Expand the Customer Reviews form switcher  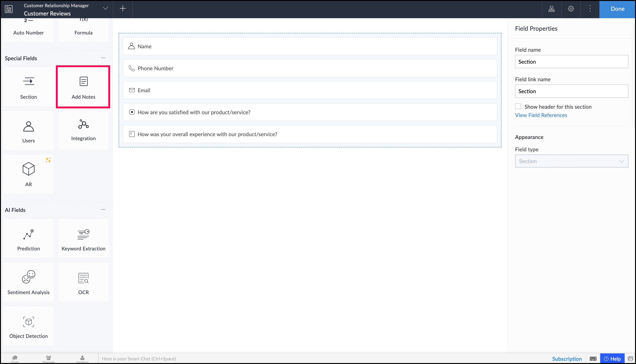pyautogui.click(x=106, y=9)
